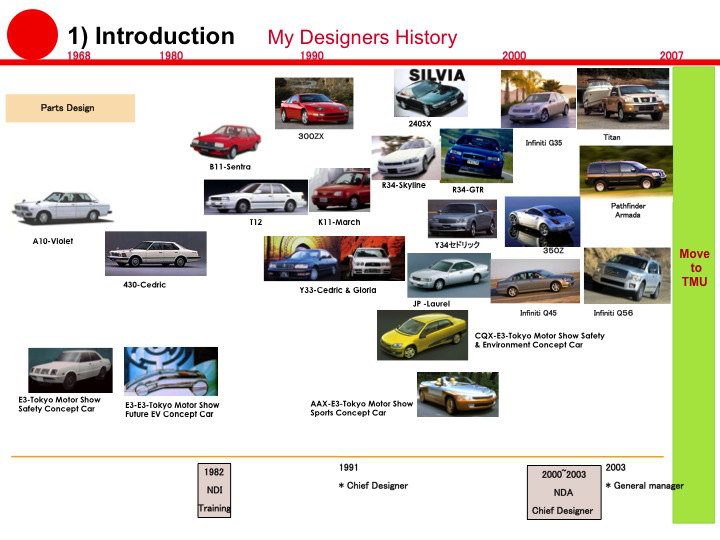Click the Infiniti Q45 image

point(535,281)
